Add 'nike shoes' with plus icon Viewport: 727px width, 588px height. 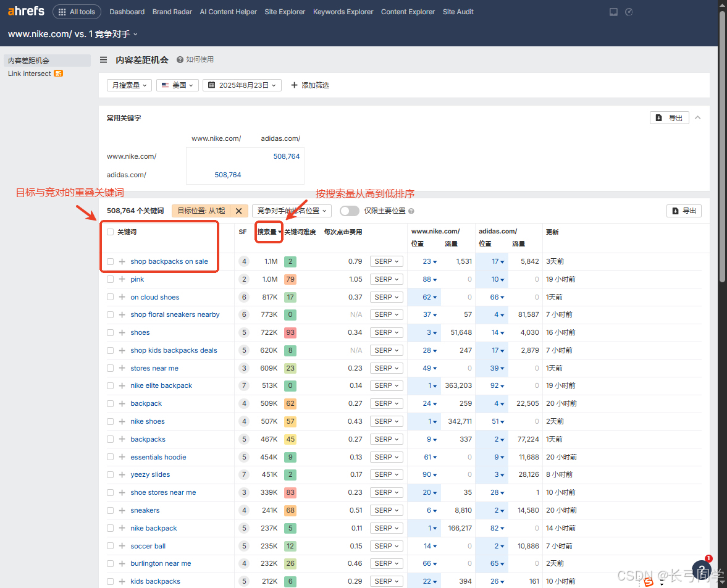122,421
